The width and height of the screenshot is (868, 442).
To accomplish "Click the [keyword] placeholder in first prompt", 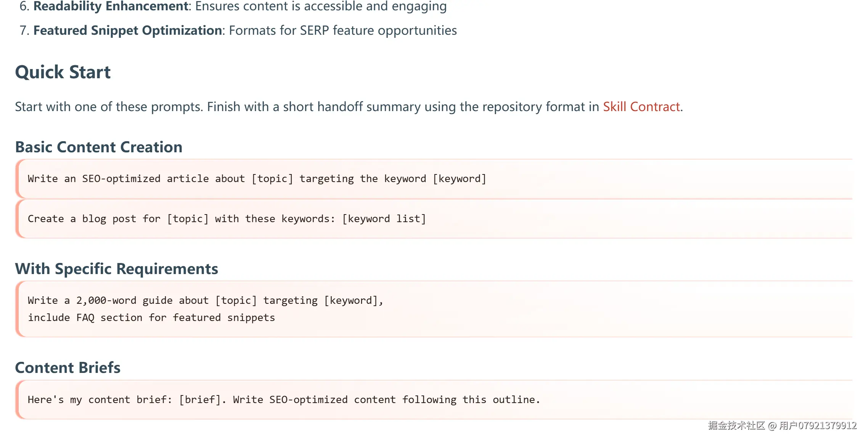I will pyautogui.click(x=460, y=179).
